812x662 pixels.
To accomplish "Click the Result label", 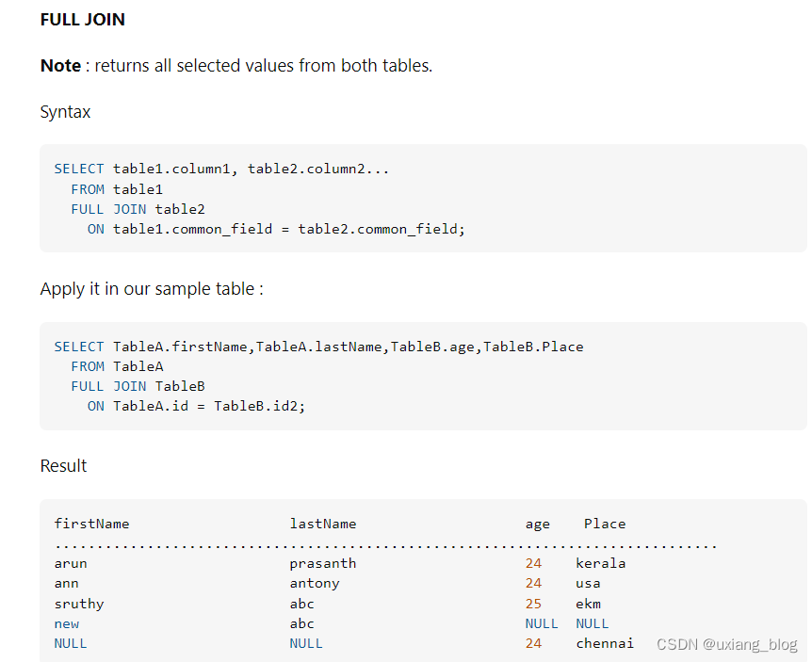I will pyautogui.click(x=63, y=466).
